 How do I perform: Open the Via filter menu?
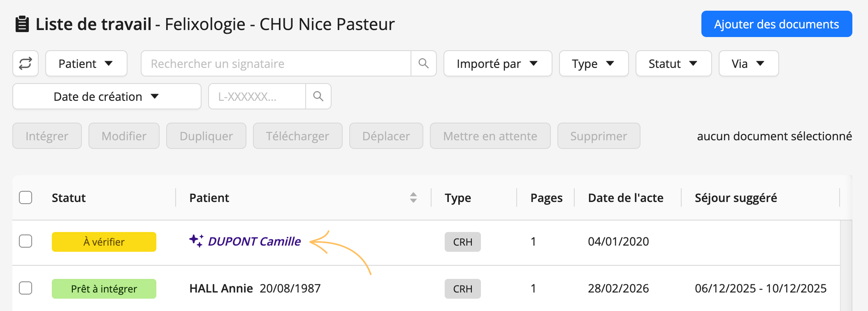[749, 63]
